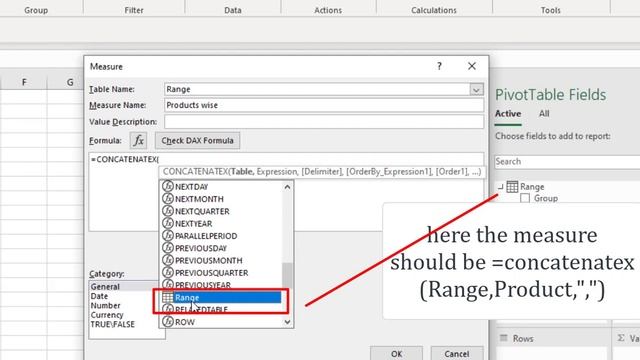The width and height of the screenshot is (640, 360).
Task: Select NEXTMONTH function in autocomplete list
Action: [220, 199]
